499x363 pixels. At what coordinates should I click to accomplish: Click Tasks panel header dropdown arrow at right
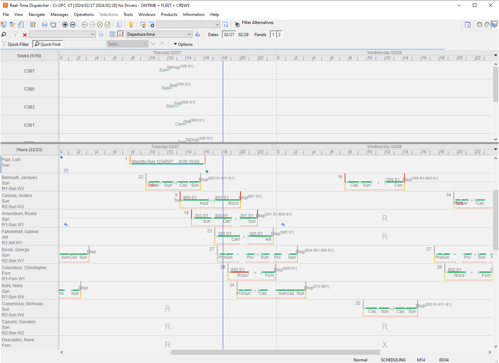[495, 55]
